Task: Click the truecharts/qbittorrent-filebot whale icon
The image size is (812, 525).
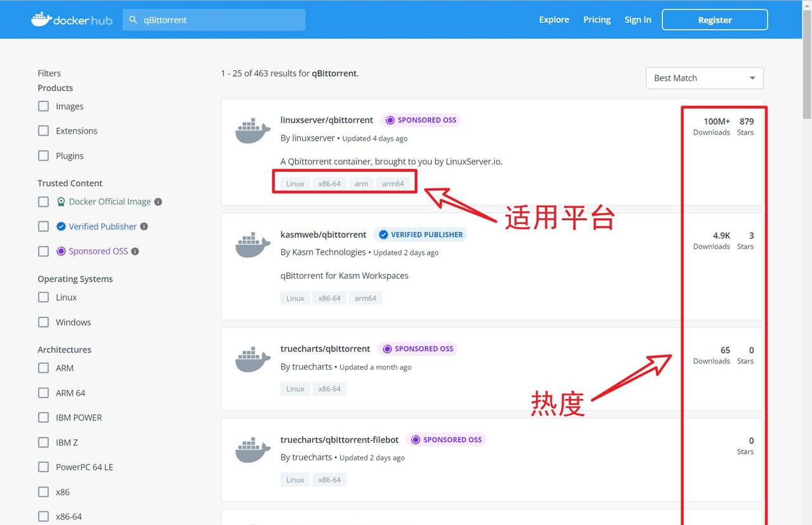Action: point(253,450)
